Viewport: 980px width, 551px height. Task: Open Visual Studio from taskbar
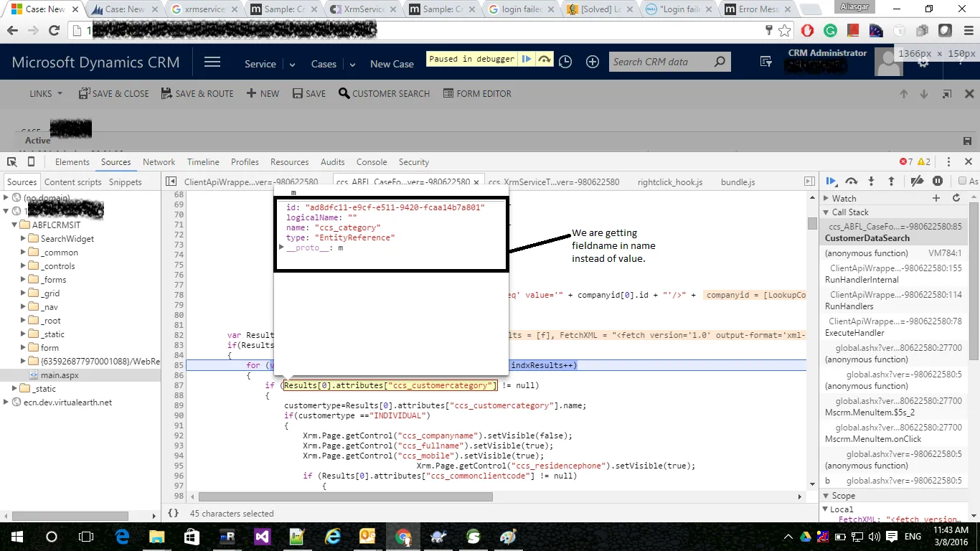[x=262, y=537]
